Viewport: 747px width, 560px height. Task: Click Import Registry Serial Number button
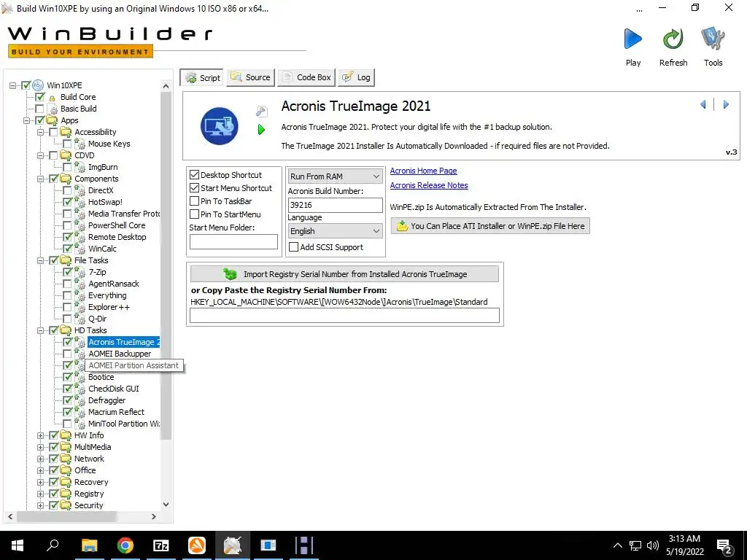pyautogui.click(x=344, y=274)
